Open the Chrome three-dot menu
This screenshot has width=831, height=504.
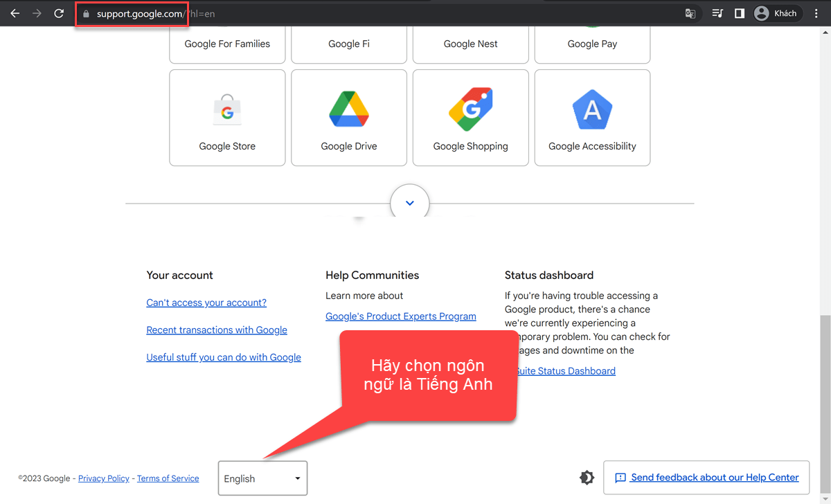[816, 13]
